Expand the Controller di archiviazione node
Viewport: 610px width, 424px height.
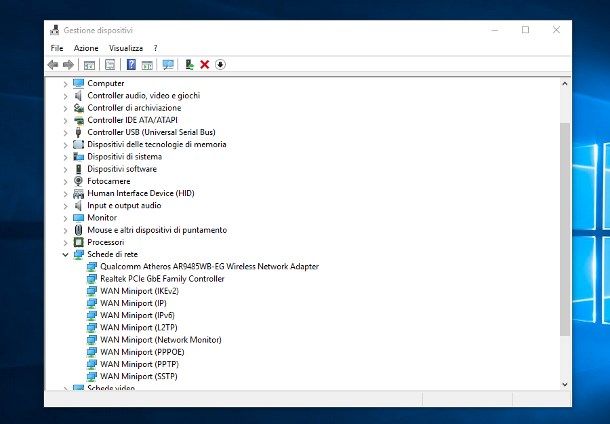click(65, 108)
